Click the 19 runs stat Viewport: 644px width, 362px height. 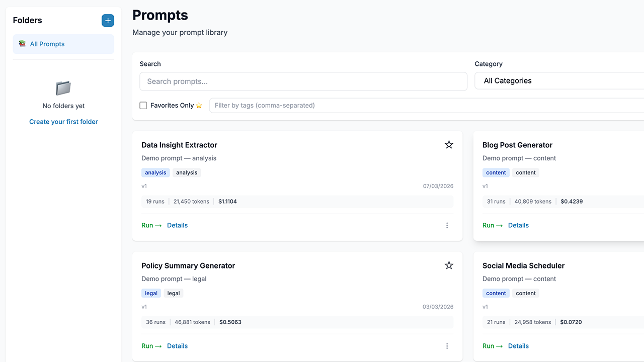155,202
